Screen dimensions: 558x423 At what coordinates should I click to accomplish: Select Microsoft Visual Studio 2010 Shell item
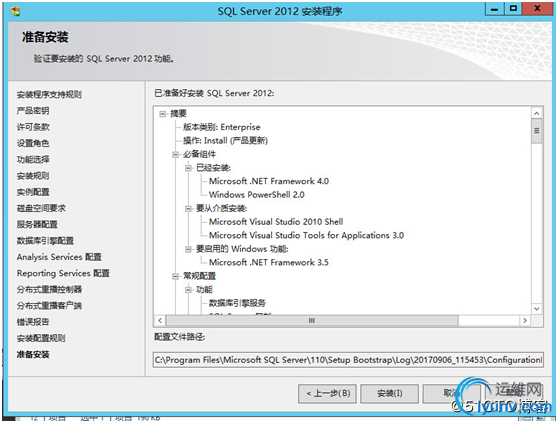[x=276, y=222]
